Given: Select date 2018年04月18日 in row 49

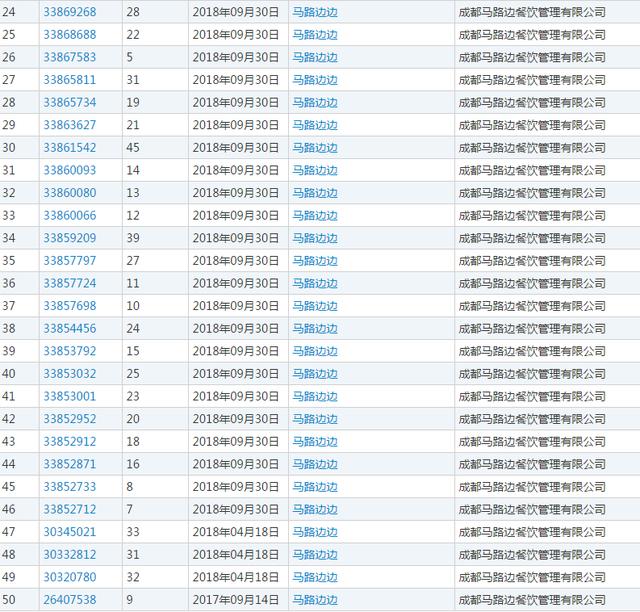Looking at the screenshot, I should [236, 577].
